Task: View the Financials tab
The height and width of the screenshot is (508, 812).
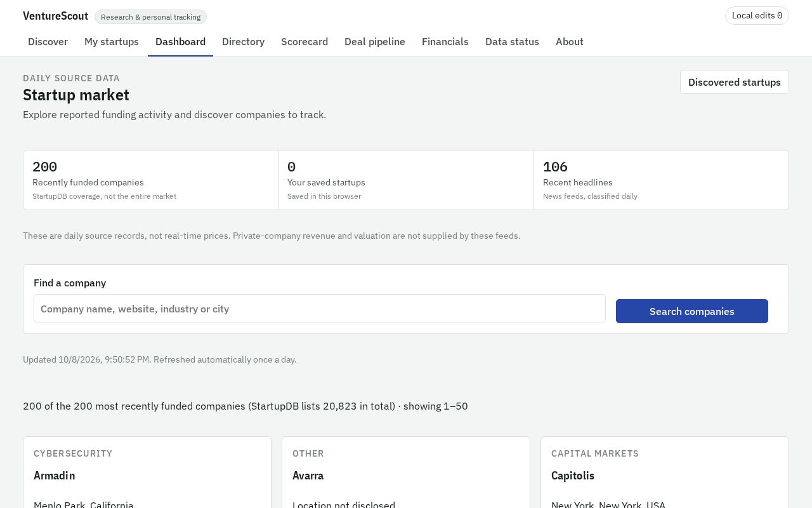Action: click(445, 41)
